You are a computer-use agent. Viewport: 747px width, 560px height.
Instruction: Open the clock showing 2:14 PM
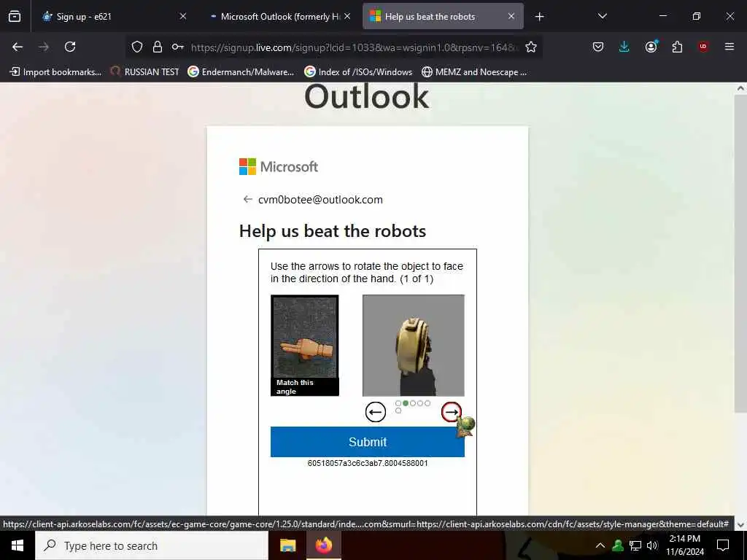point(684,545)
